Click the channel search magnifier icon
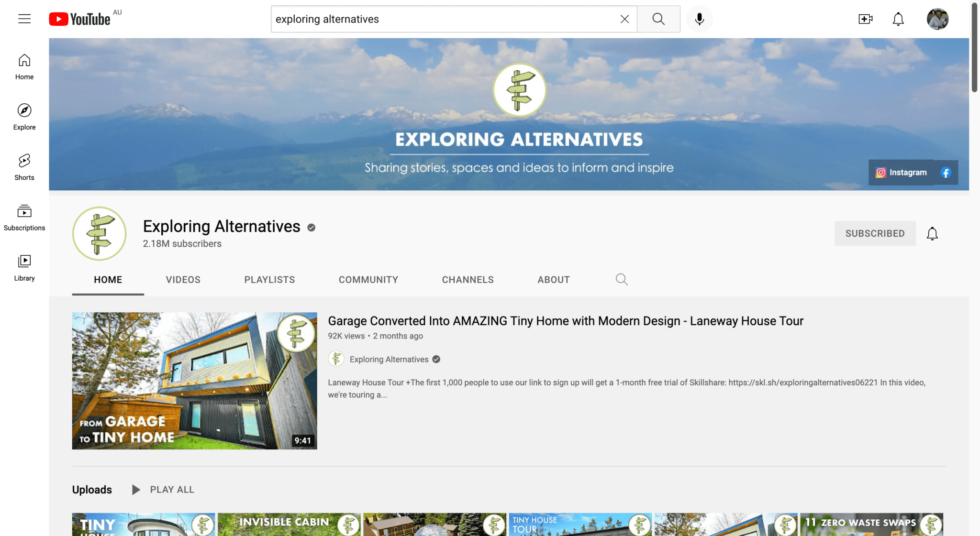980x536 pixels. [x=622, y=279]
